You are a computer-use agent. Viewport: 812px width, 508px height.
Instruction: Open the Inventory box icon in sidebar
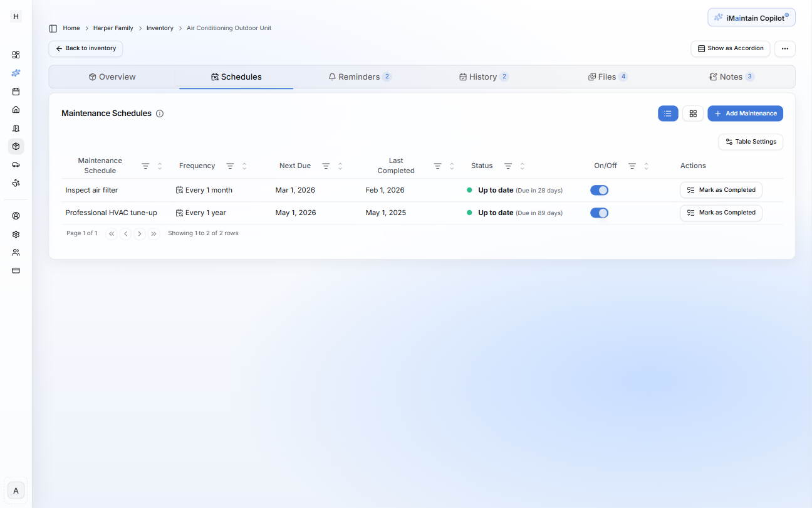click(16, 146)
